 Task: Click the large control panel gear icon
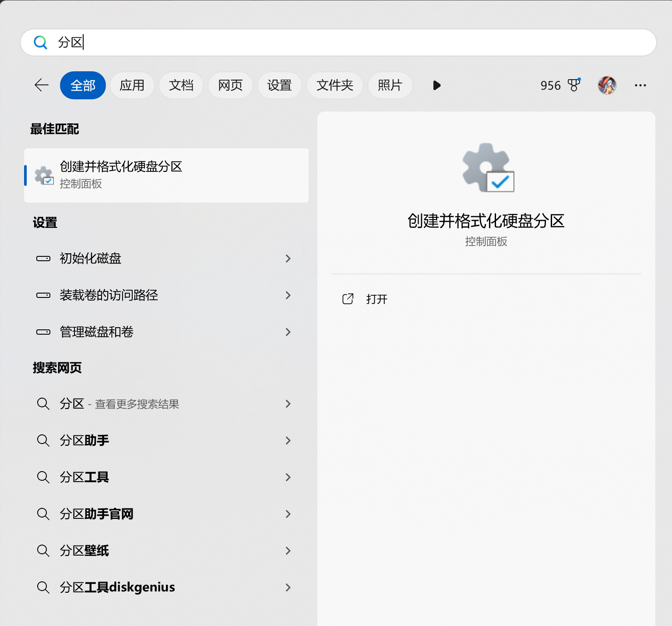pyautogui.click(x=488, y=168)
